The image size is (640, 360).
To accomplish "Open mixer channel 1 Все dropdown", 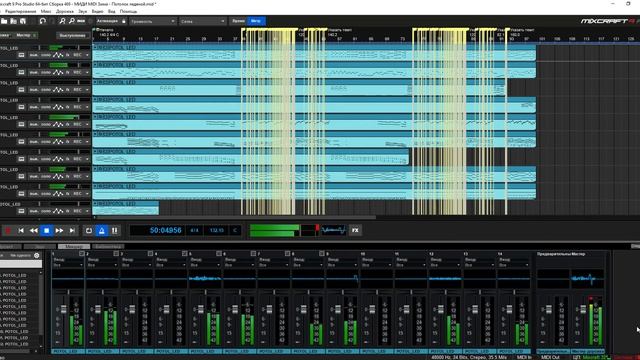I will [68, 265].
